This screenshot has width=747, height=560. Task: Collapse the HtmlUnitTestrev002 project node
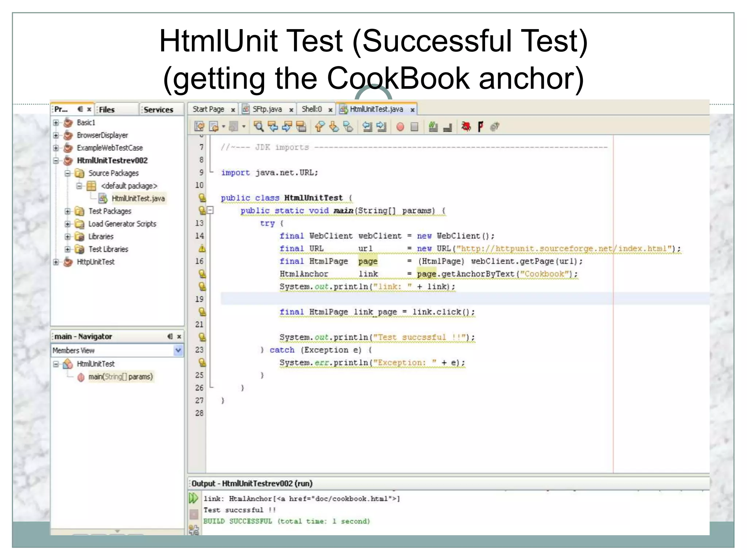pos(56,160)
